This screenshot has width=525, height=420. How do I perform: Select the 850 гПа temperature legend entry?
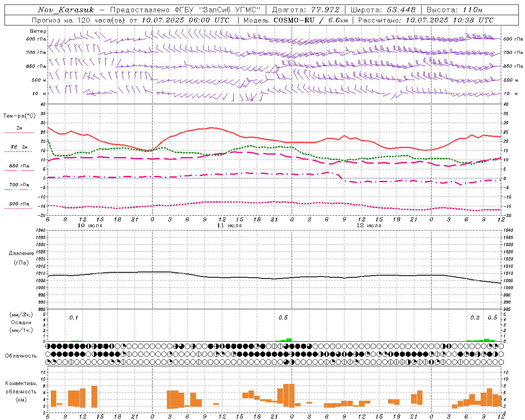pyautogui.click(x=19, y=166)
